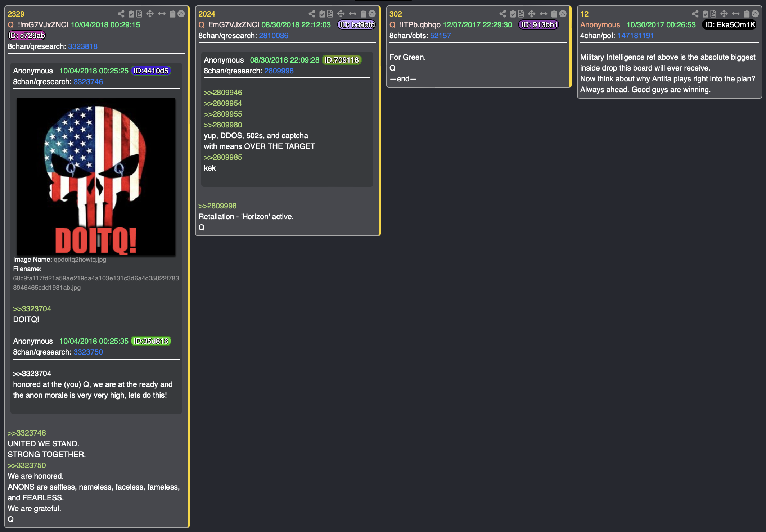The height and width of the screenshot is (532, 766).
Task: Click post number 2024
Action: point(207,14)
